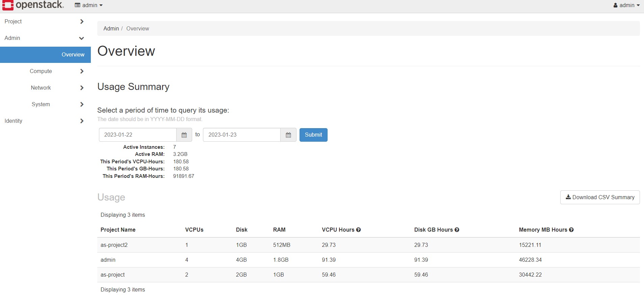Viewport: 644px width, 305px height.
Task: Focus the end date input field
Action: coord(242,135)
